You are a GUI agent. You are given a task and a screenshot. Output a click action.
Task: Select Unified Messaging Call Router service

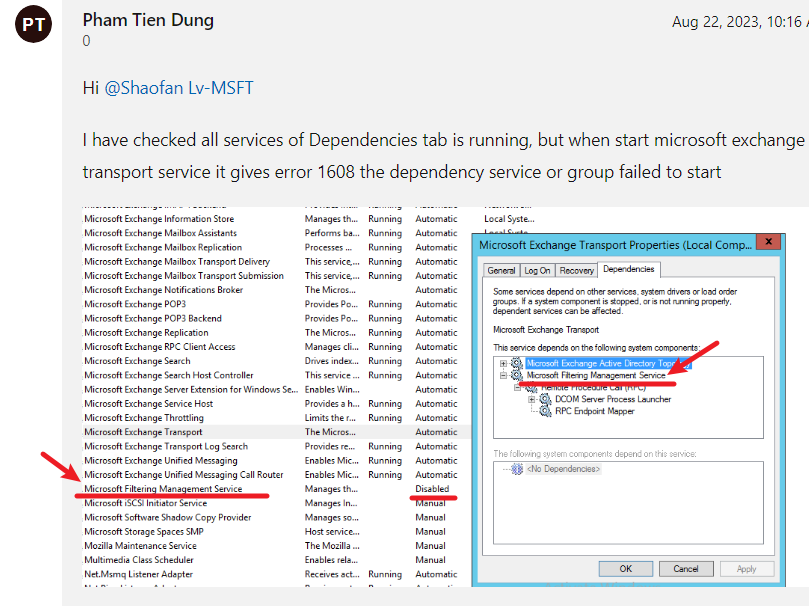[x=184, y=475]
